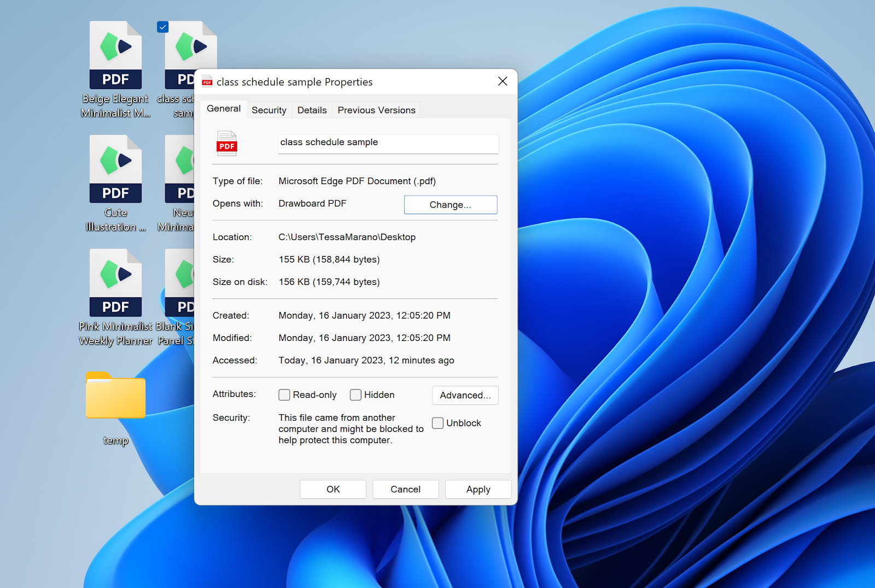
Task: Open the Pink Minimalist Weekly Planner PDF
Action: (115, 283)
